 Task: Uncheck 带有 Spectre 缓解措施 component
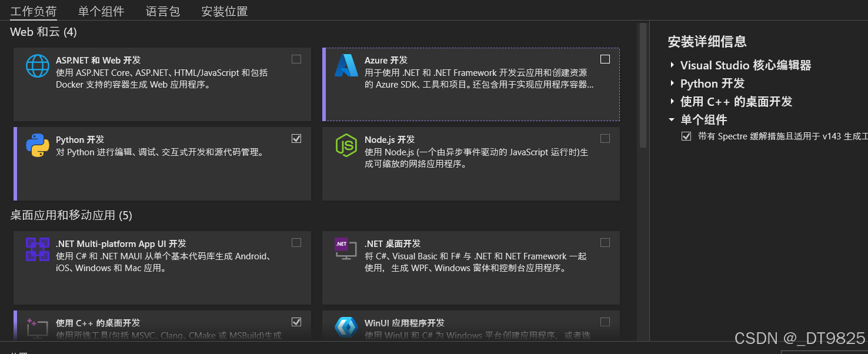click(686, 136)
